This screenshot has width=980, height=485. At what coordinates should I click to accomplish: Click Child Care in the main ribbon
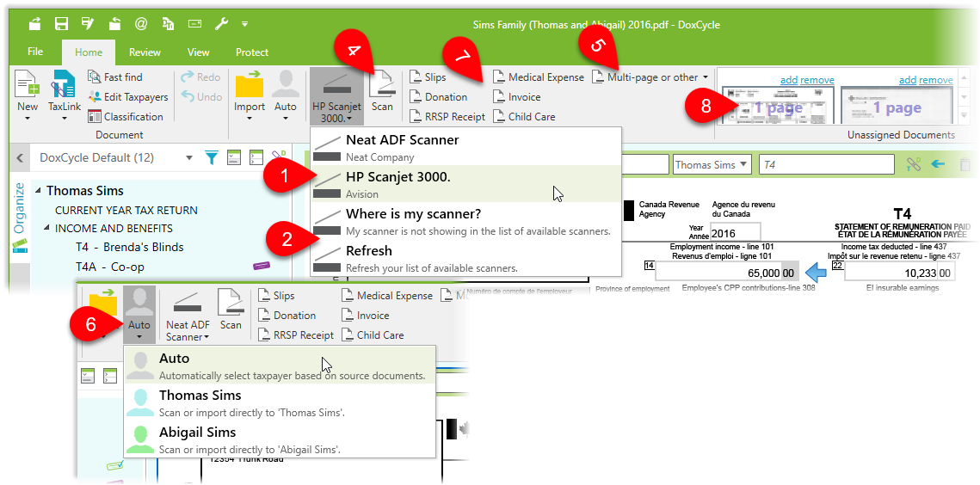pyautogui.click(x=524, y=116)
